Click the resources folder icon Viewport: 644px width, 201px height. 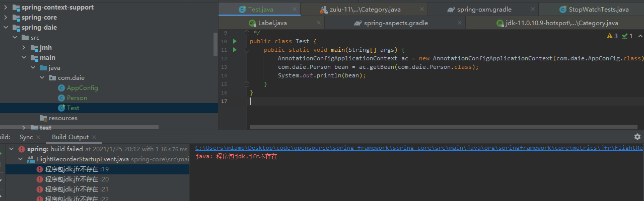pos(44,118)
